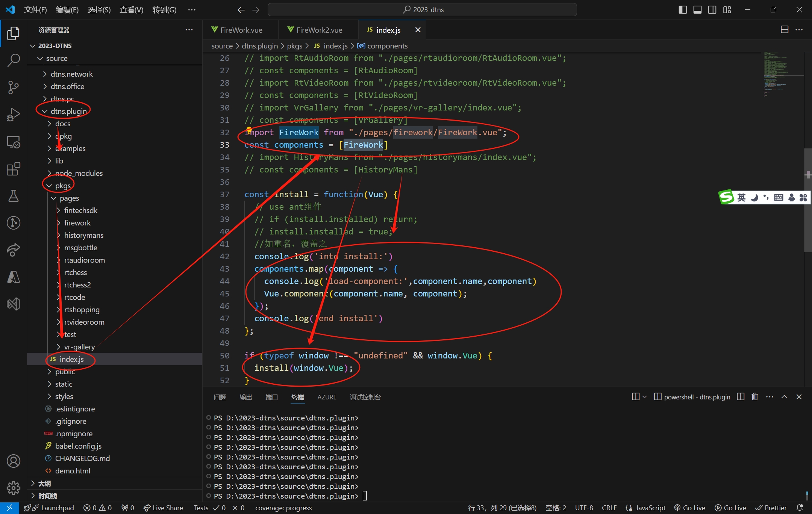Open the Testing flask view

coord(14,196)
